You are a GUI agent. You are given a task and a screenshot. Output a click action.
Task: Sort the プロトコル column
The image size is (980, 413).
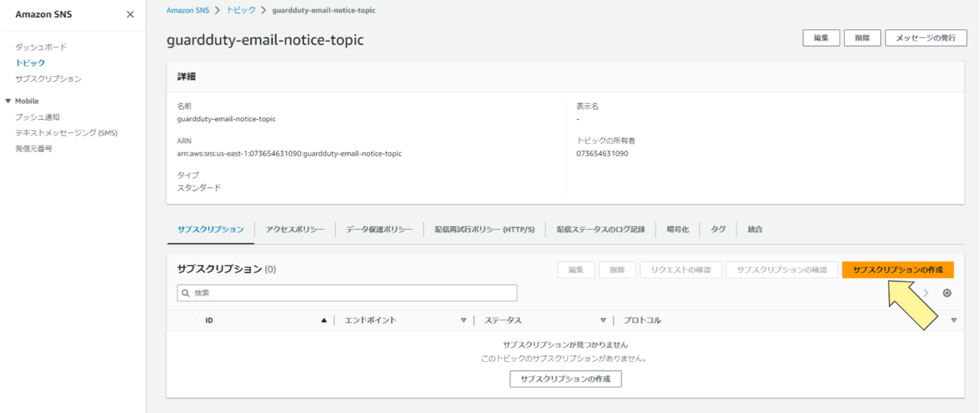[x=953, y=321]
